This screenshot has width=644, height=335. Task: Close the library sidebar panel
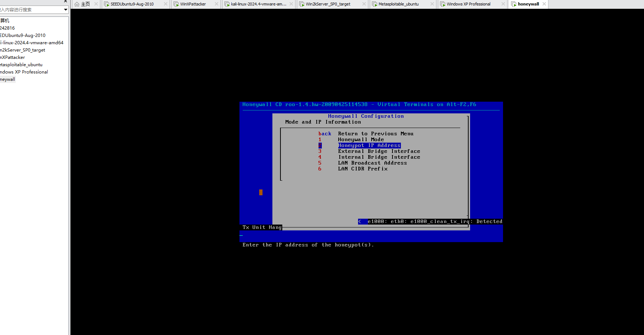tap(66, 1)
